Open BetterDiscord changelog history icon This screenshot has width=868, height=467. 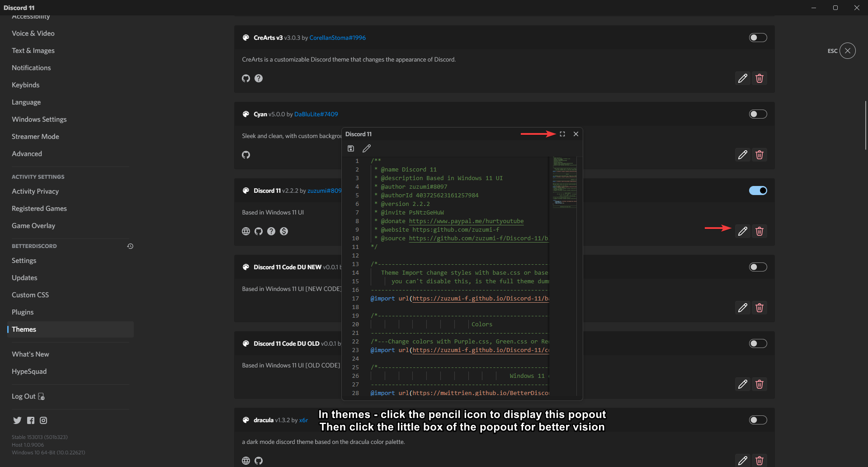coord(130,246)
